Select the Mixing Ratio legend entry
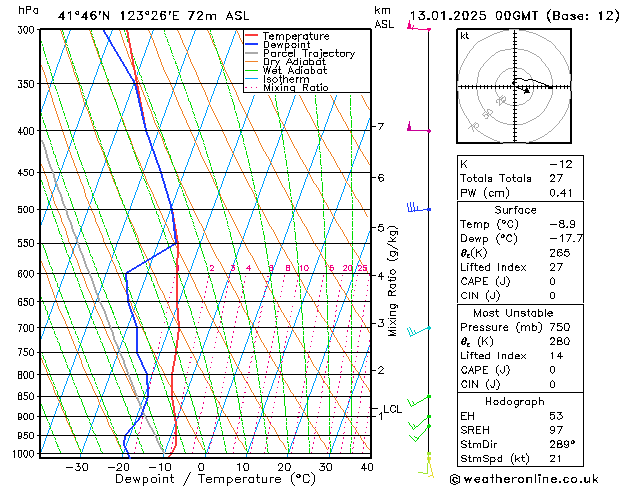The width and height of the screenshot is (629, 486). [287, 87]
